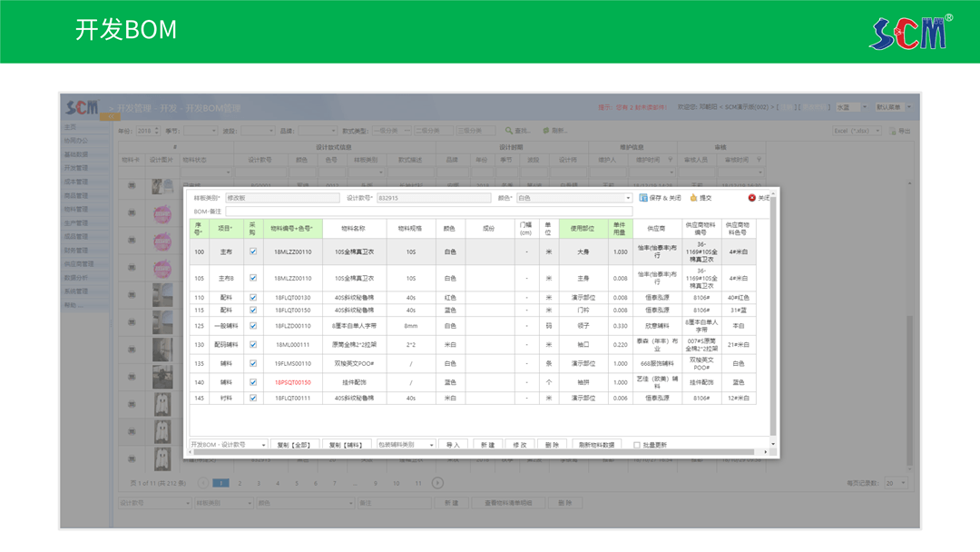Screen dimensions: 980x552
Task: Click the red 关闭 close icon
Action: tap(751, 198)
